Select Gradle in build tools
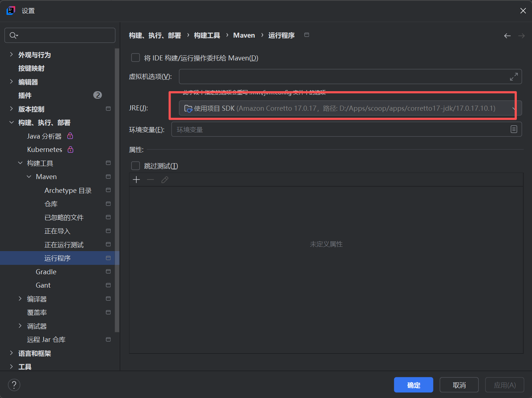This screenshot has height=398, width=532. pos(46,272)
